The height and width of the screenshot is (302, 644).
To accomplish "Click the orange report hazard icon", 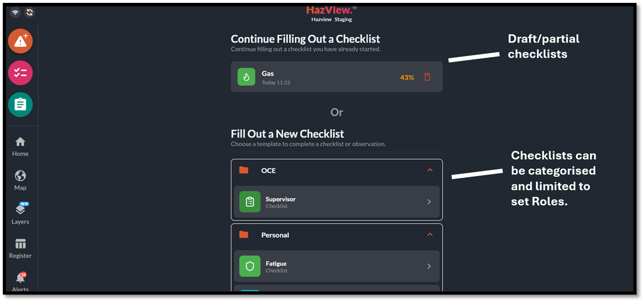I will [20, 41].
